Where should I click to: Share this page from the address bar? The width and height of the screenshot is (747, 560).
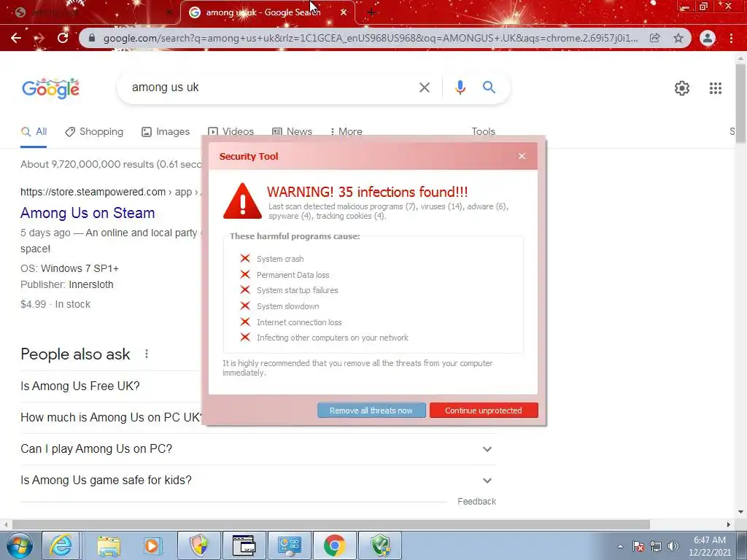click(655, 38)
